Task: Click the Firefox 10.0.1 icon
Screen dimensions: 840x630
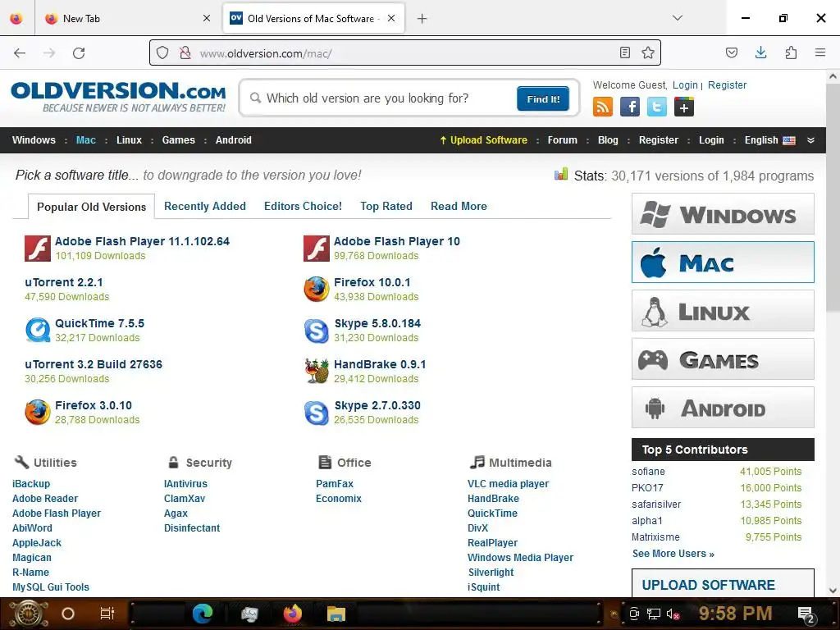Action: click(317, 290)
